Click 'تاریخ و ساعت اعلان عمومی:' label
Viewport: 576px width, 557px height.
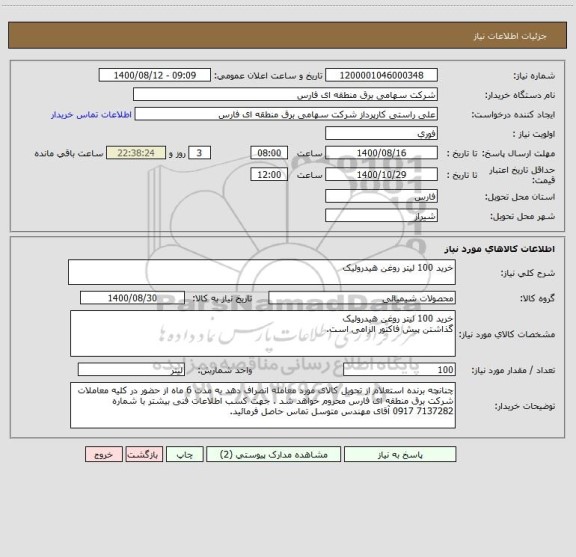(x=269, y=76)
